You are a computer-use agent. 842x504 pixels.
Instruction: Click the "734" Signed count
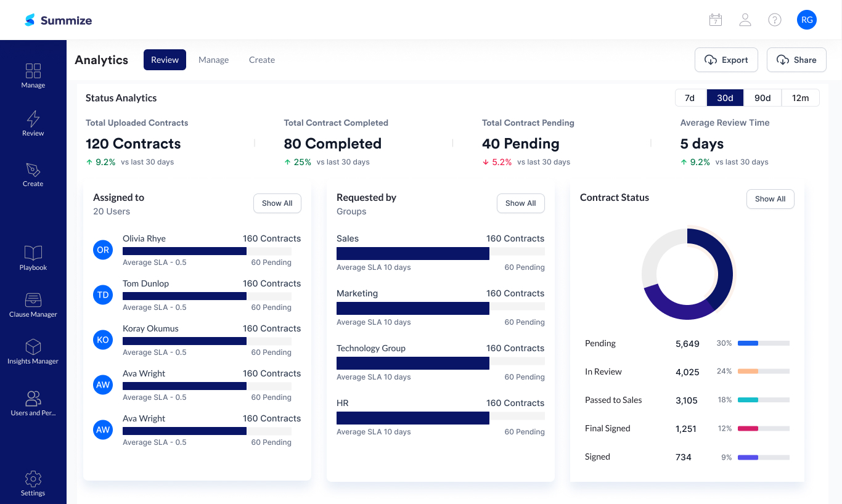[684, 457]
